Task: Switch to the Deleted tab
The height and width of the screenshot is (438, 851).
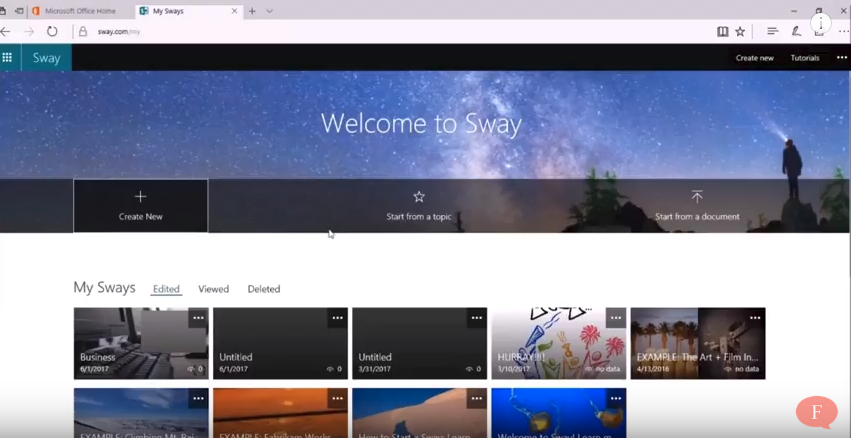Action: tap(264, 289)
